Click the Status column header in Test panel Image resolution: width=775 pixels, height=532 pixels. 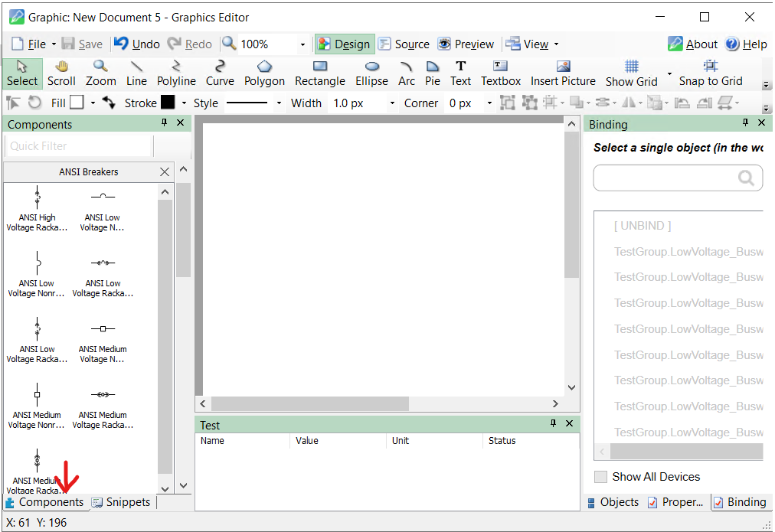tap(531, 441)
